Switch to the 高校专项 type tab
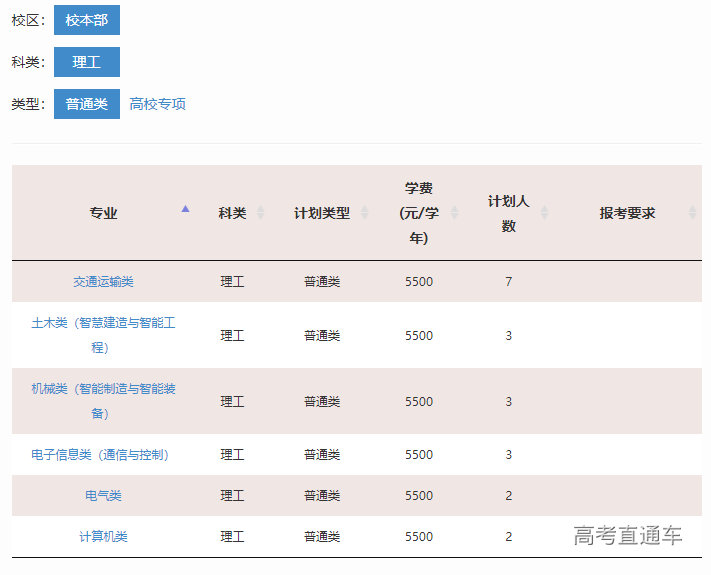The image size is (711, 575). [x=158, y=104]
